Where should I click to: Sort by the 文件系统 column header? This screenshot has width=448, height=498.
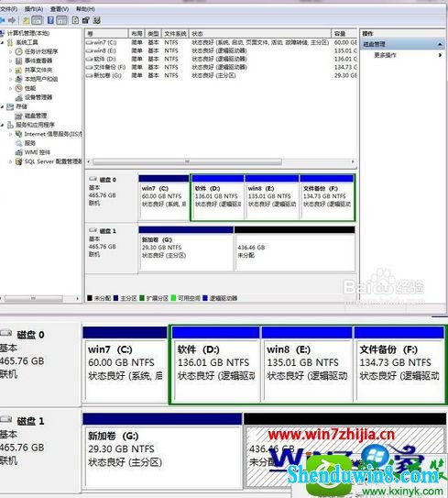pyautogui.click(x=175, y=33)
